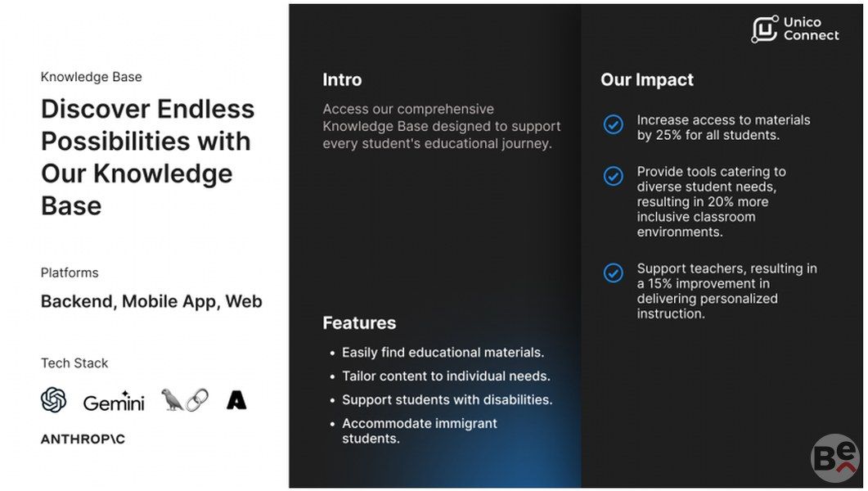868x491 pixels.
Task: Click the Our Impact heading
Action: click(646, 79)
